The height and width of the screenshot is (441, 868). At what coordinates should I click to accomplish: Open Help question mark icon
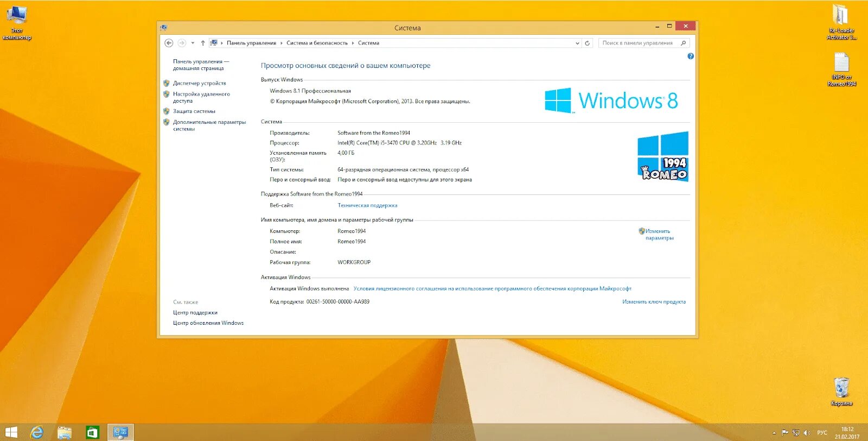click(690, 56)
